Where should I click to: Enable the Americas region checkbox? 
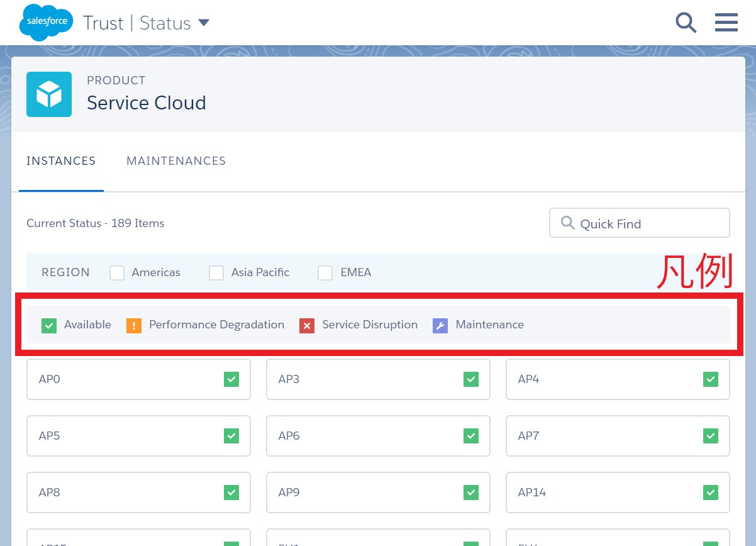coord(117,273)
